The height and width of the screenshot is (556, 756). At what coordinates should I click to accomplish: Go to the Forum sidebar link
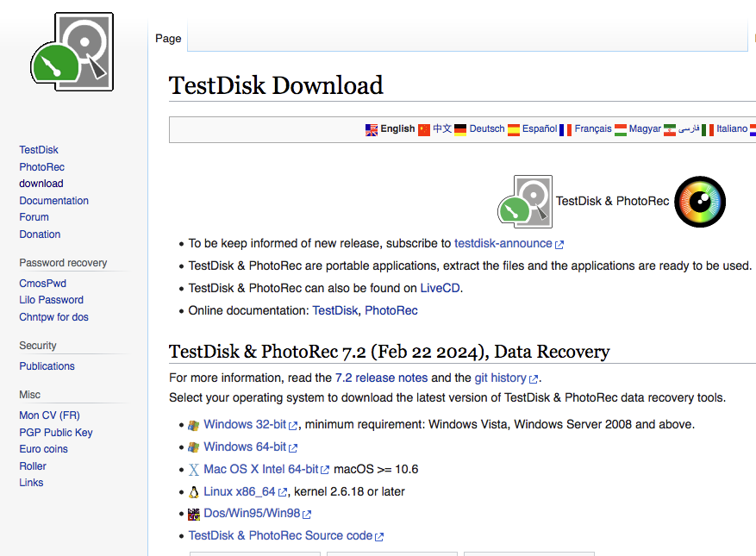34,217
